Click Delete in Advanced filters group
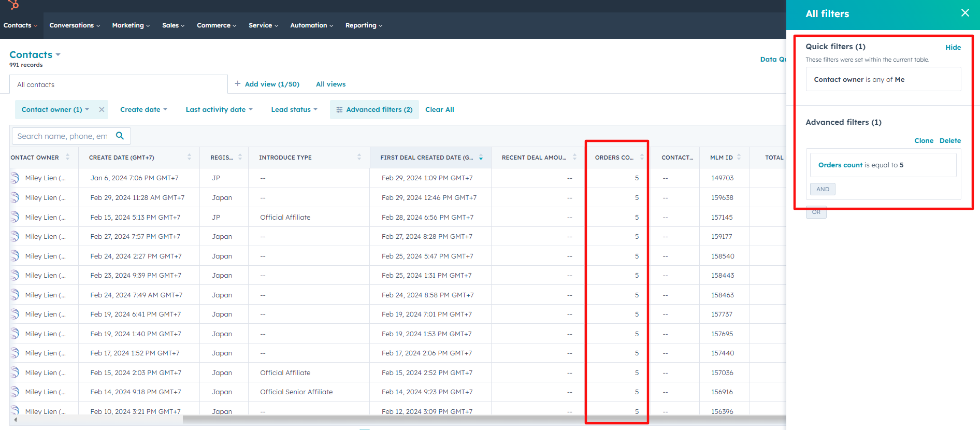Viewport: 980px width, 430px height. [950, 140]
